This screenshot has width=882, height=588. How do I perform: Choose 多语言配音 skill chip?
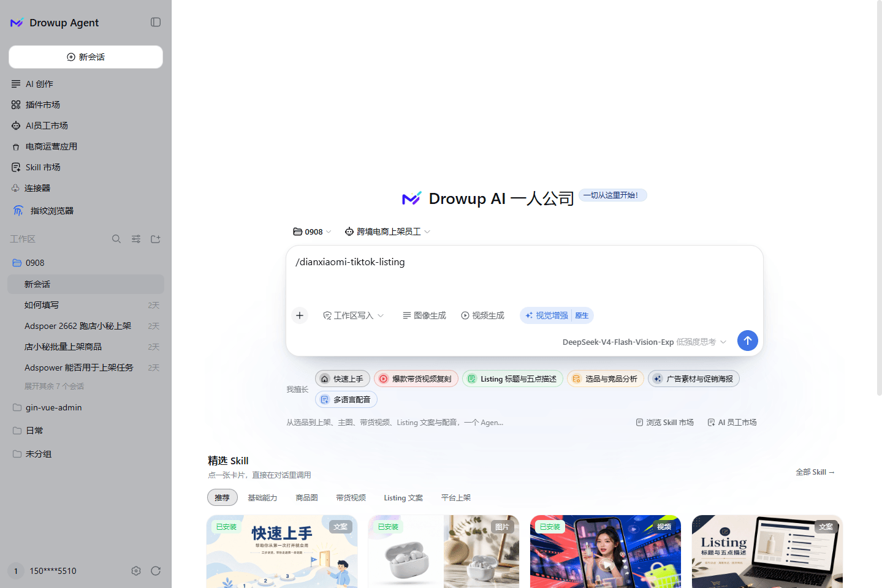[346, 400]
